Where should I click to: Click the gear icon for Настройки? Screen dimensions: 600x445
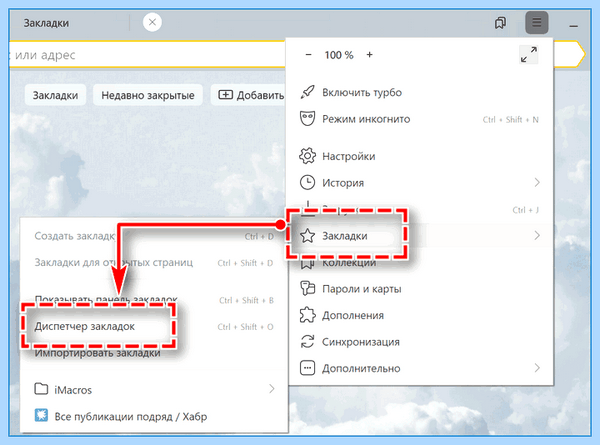307,156
